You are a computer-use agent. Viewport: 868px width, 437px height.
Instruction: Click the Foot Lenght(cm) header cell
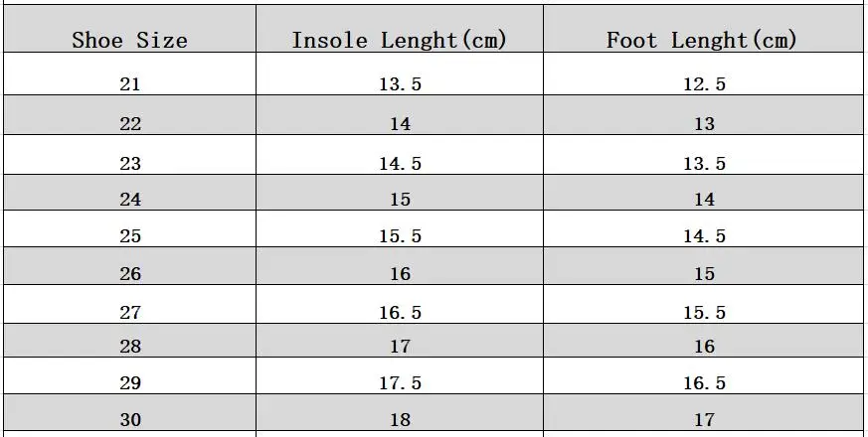tap(702, 41)
